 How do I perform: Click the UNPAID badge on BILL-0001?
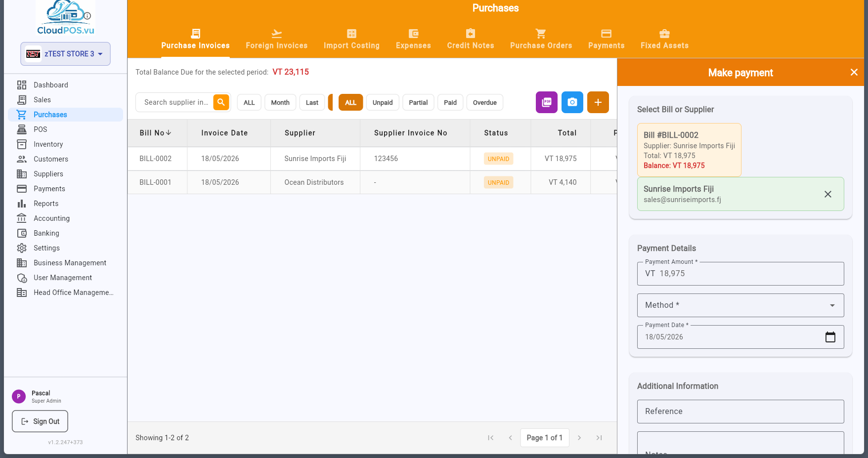(x=498, y=182)
